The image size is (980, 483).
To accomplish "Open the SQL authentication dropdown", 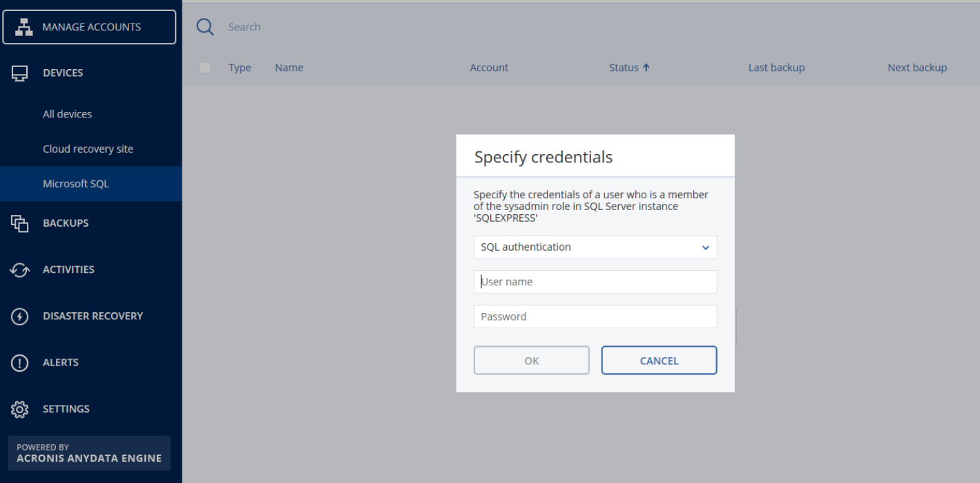I will (595, 247).
